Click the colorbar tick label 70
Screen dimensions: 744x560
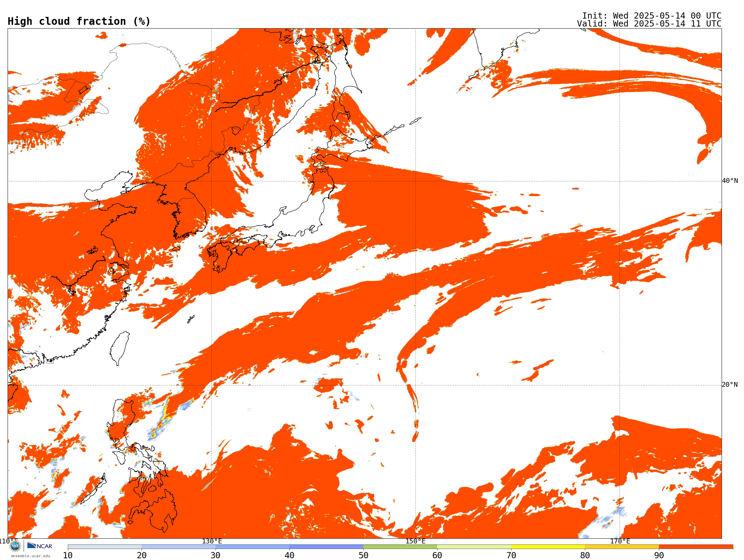click(x=511, y=556)
